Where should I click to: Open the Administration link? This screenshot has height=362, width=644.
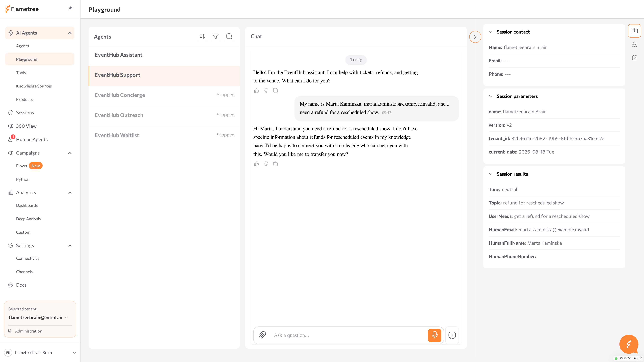pos(29,331)
